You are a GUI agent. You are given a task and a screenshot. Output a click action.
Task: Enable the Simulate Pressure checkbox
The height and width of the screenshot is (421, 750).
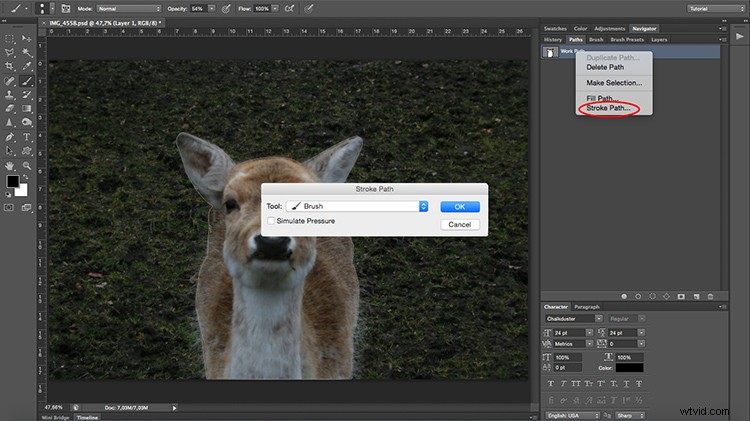click(x=271, y=221)
